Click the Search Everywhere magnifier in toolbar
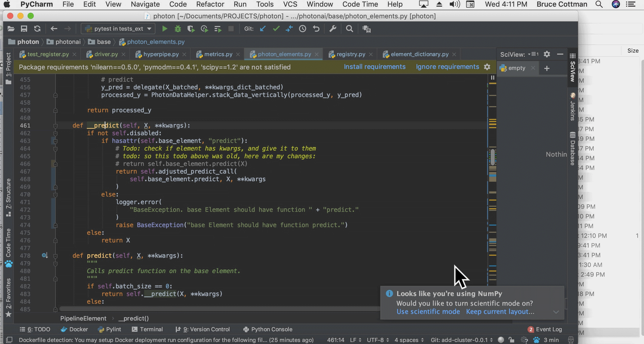644x344 pixels. pos(349,29)
